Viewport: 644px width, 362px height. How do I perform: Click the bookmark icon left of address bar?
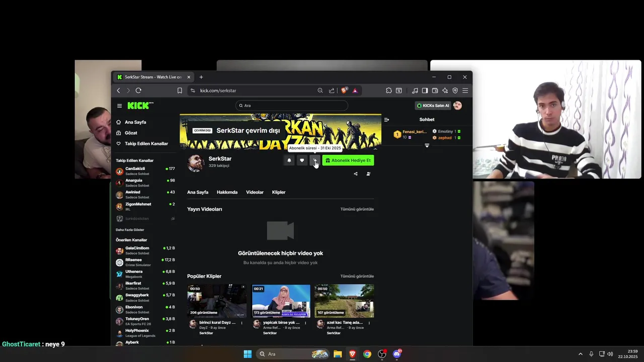pyautogui.click(x=180, y=90)
